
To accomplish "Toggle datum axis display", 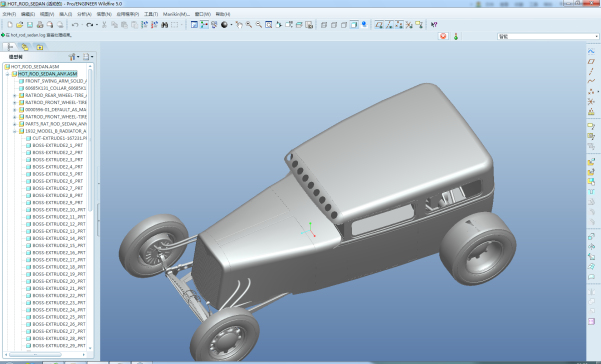I will point(389,25).
